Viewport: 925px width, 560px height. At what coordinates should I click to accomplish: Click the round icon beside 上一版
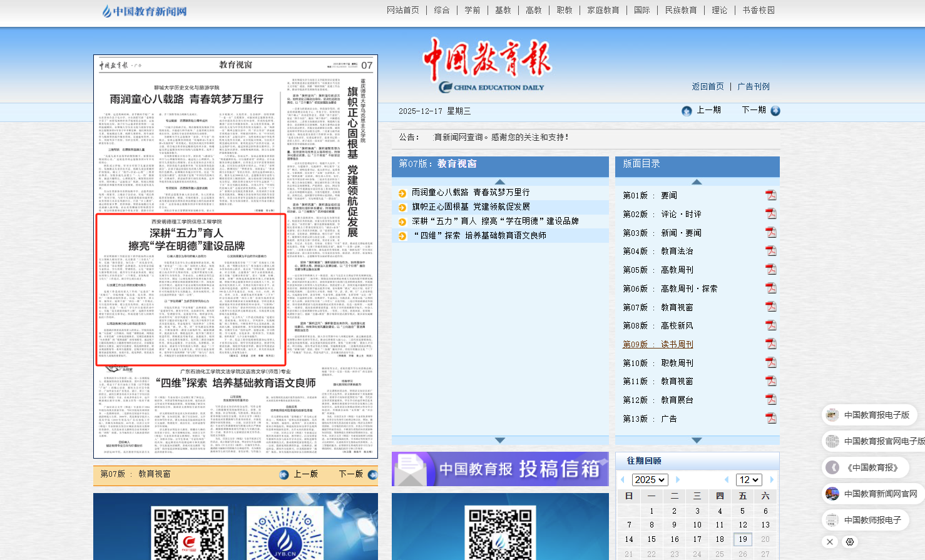[x=284, y=475]
